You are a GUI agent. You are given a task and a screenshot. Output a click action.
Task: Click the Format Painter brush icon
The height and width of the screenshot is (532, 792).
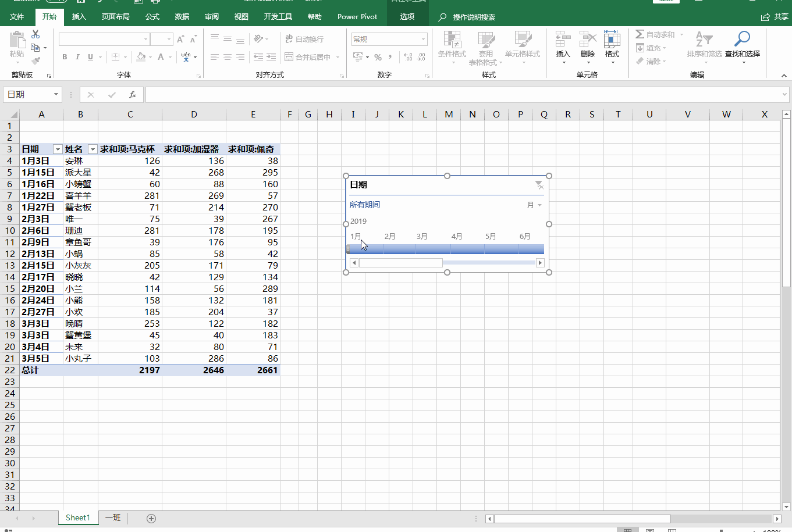point(36,60)
